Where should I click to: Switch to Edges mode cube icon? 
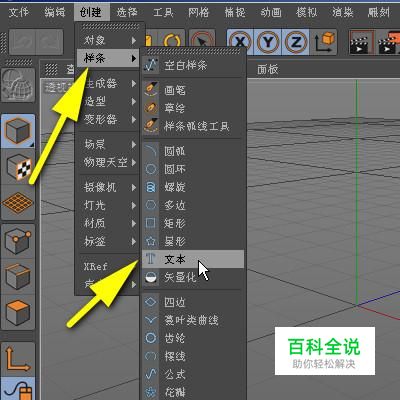tap(18, 277)
